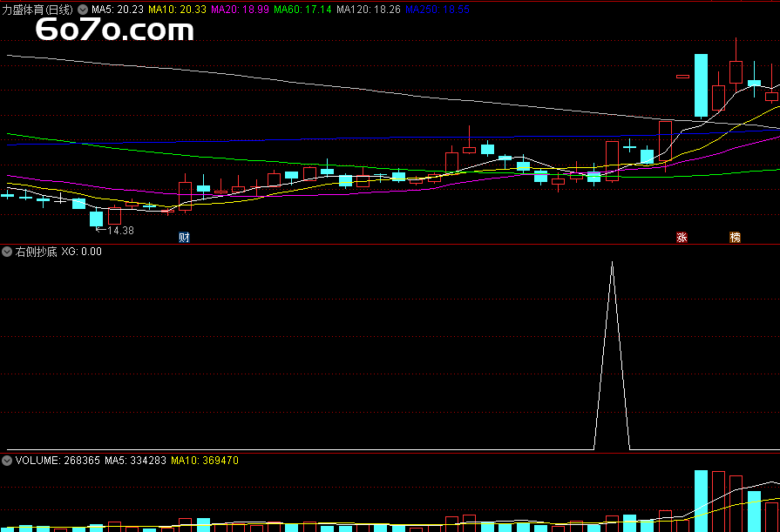Click the 榜 ranking list marker icon
Image resolution: width=780 pixels, height=532 pixels.
pyautogui.click(x=735, y=237)
